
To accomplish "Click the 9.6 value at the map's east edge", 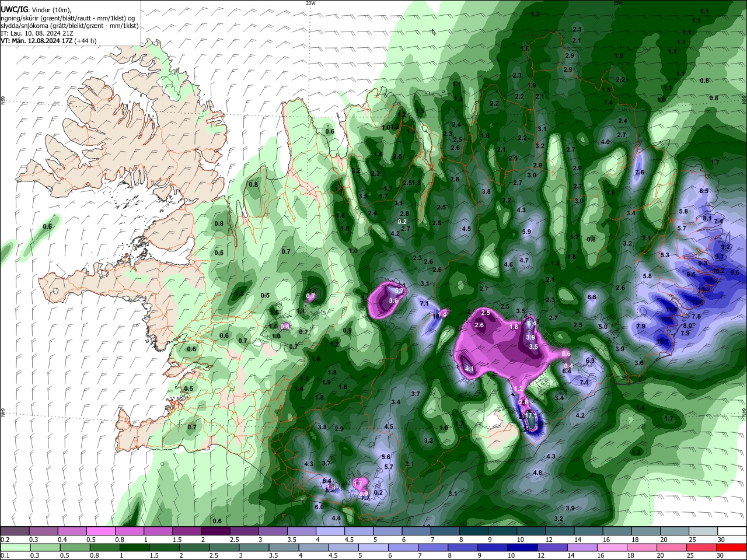I will tap(735, 272).
